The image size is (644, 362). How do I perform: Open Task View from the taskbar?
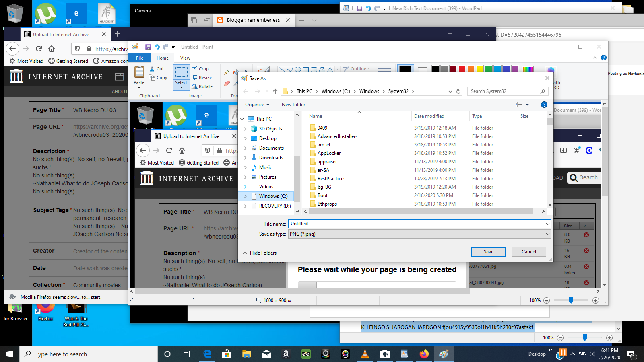[x=187, y=354]
